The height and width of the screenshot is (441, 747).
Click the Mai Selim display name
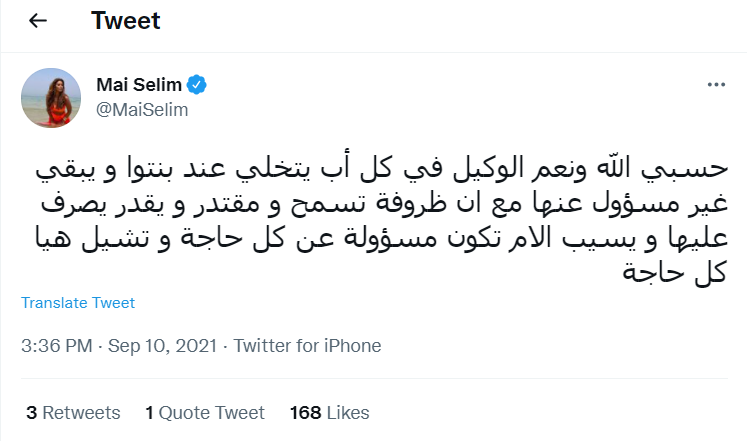pos(138,87)
